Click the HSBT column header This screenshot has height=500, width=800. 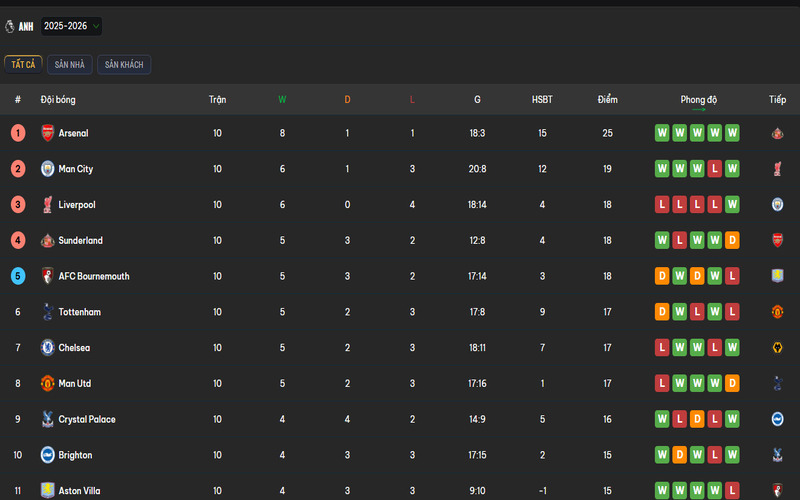pos(542,100)
